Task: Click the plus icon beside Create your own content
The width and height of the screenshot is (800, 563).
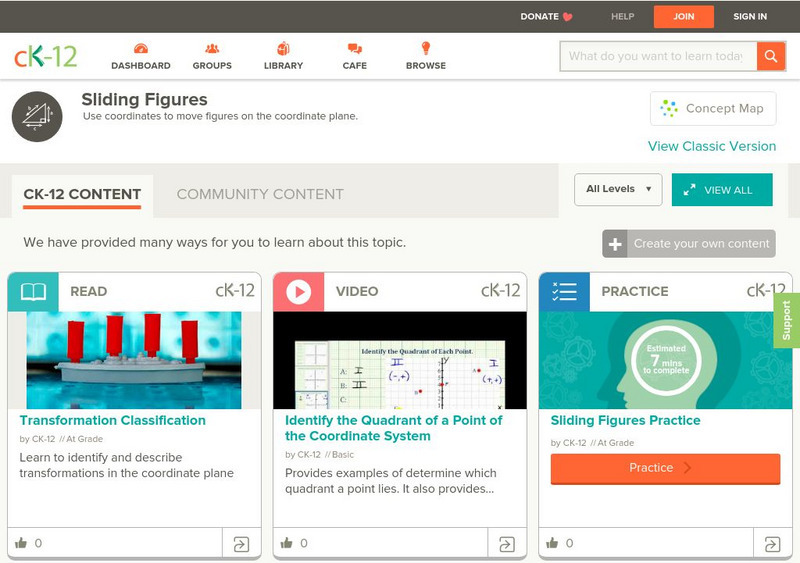Action: pyautogui.click(x=615, y=244)
